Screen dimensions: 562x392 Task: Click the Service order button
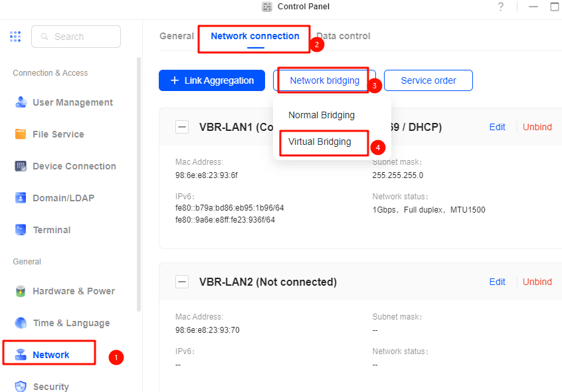click(x=428, y=80)
